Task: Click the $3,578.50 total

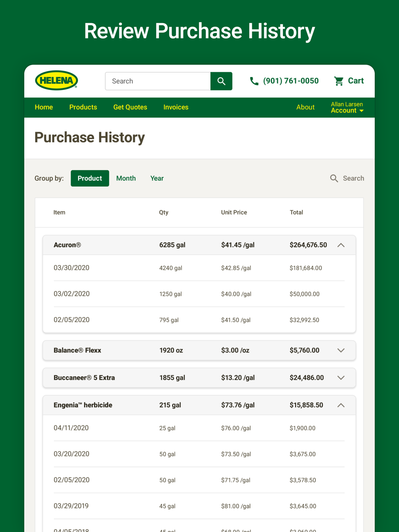Action: tap(303, 480)
